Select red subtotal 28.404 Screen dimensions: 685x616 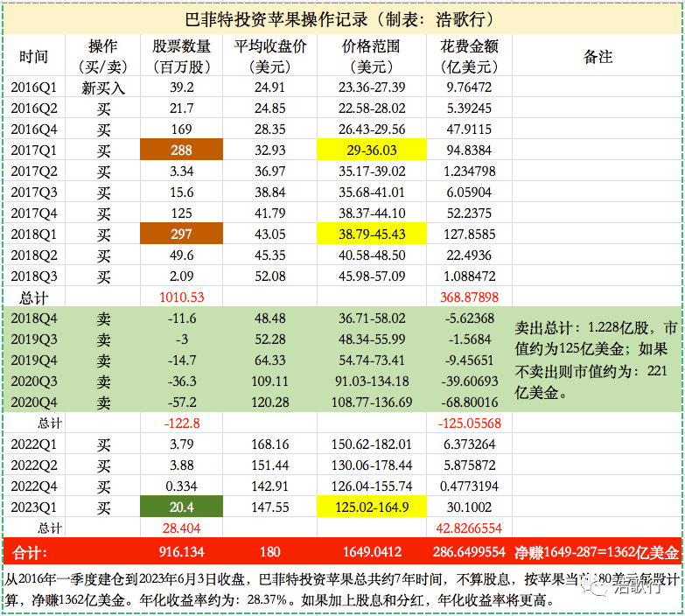[x=181, y=528]
